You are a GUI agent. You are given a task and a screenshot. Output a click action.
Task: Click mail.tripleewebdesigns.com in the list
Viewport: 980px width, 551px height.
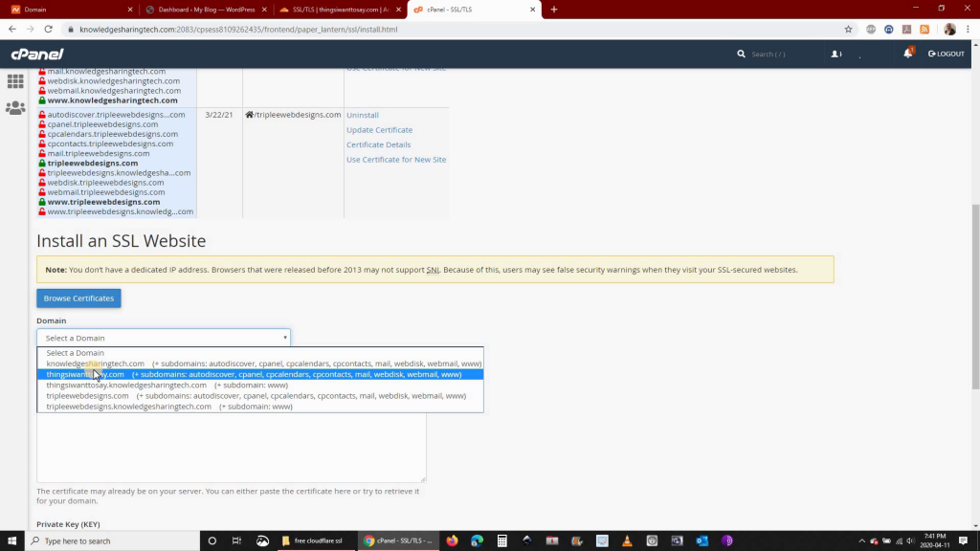99,153
